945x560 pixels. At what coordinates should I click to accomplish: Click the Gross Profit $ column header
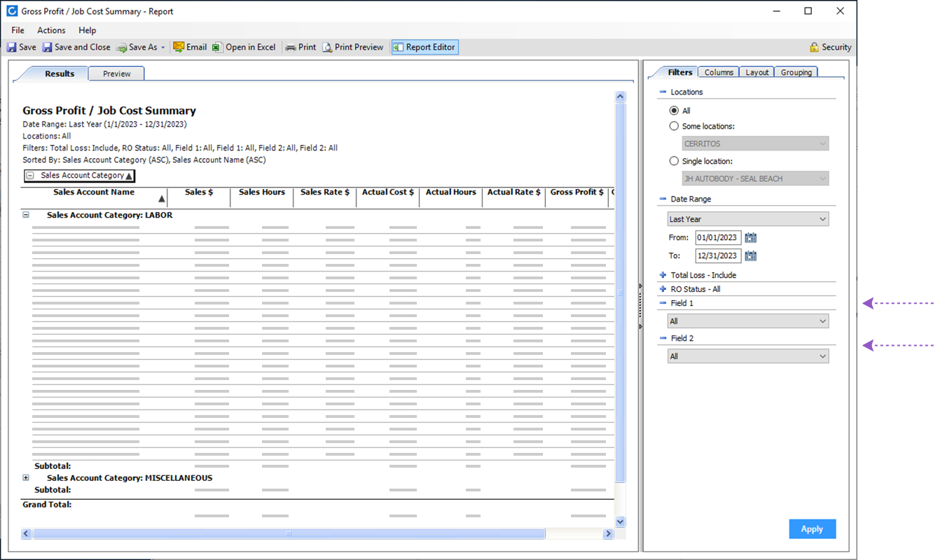577,197
